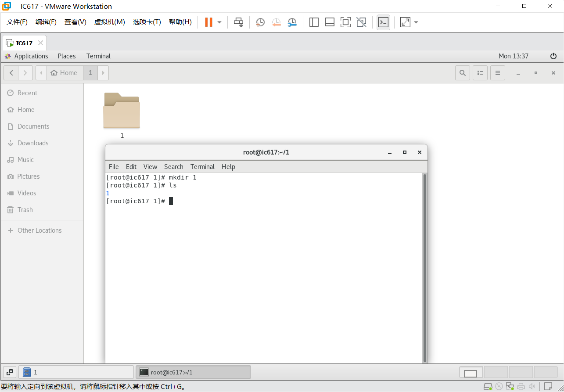The height and width of the screenshot is (392, 564).
Task: Click the CD/DVD drive status icon
Action: coord(499,387)
